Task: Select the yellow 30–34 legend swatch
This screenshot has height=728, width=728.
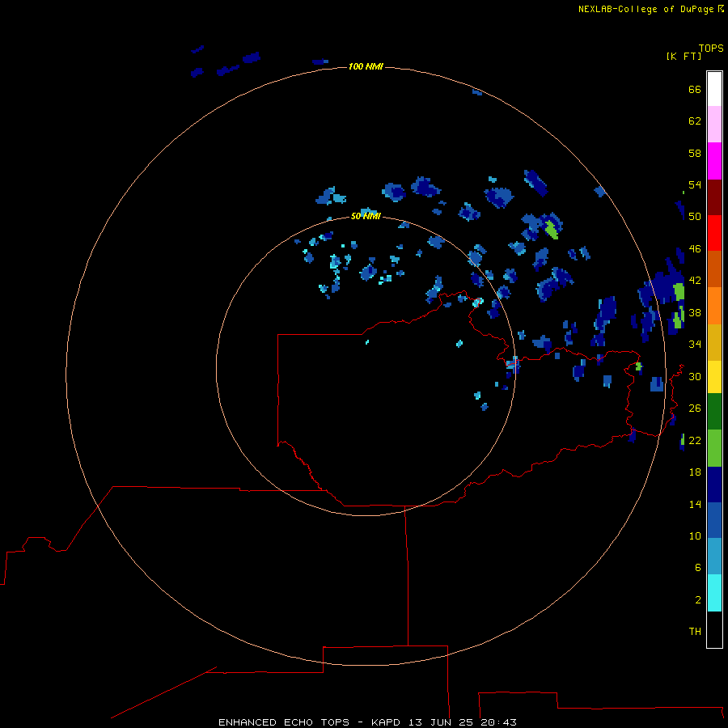Action: 714,377
